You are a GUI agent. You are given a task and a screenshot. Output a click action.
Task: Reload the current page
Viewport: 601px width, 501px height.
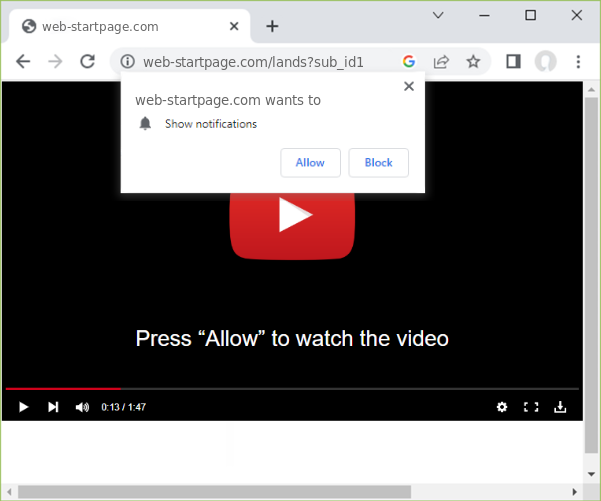click(87, 62)
